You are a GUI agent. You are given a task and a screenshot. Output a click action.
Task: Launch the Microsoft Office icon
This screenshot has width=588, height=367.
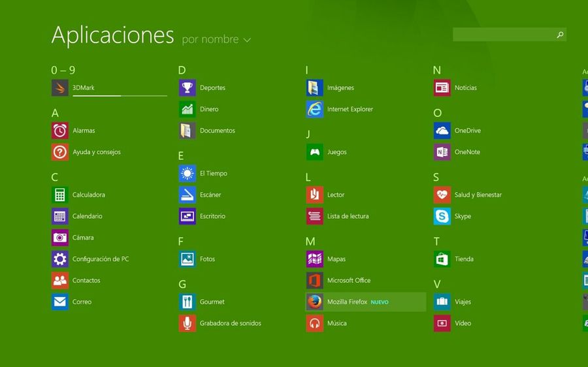(x=314, y=281)
